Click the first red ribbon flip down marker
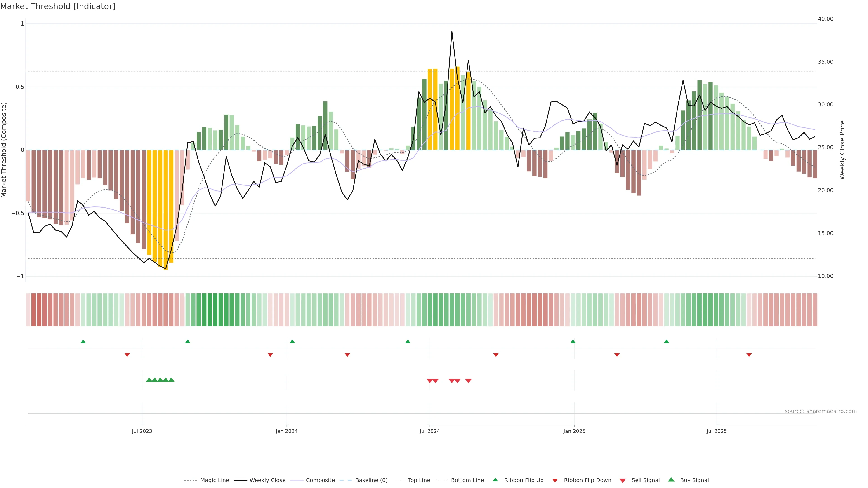The width and height of the screenshot is (868, 488). coord(127,355)
